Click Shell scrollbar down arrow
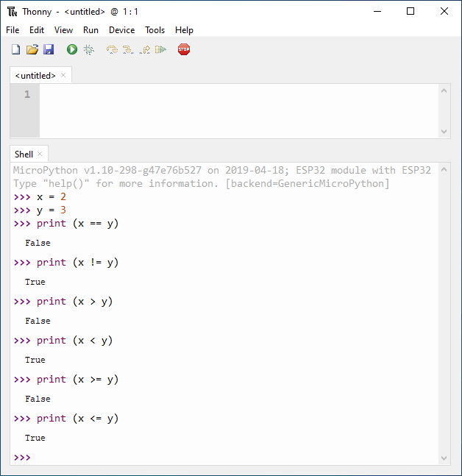Viewport: 462px width, 476px height. click(x=444, y=458)
